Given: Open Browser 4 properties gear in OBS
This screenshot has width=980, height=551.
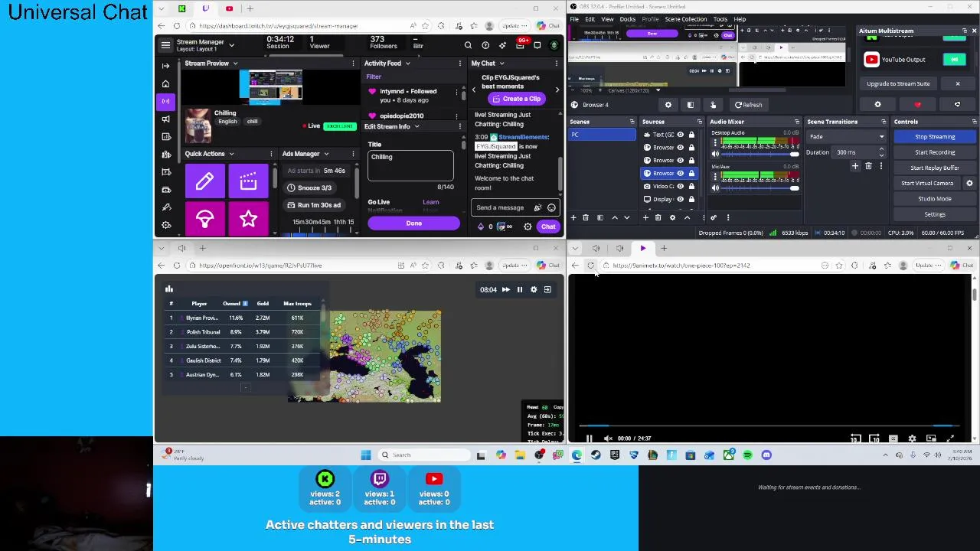Looking at the screenshot, I should (668, 105).
